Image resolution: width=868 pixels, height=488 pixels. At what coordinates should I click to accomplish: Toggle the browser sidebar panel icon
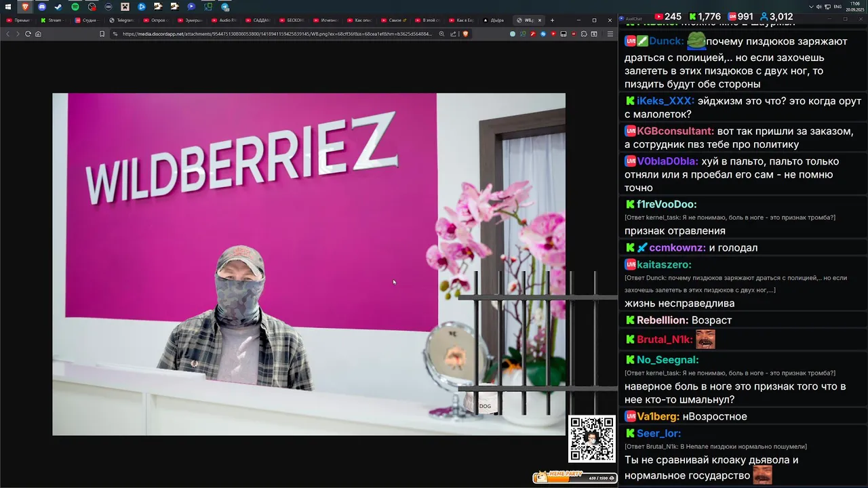594,34
